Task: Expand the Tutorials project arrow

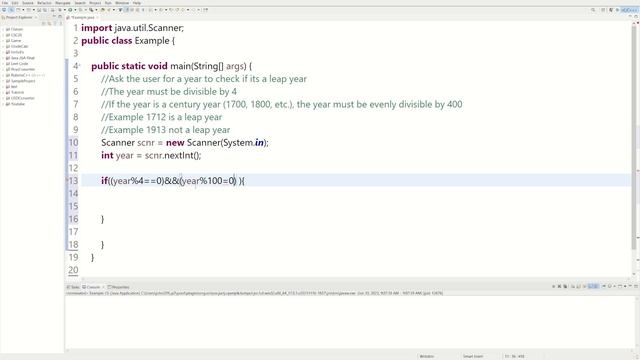Action: [3, 92]
